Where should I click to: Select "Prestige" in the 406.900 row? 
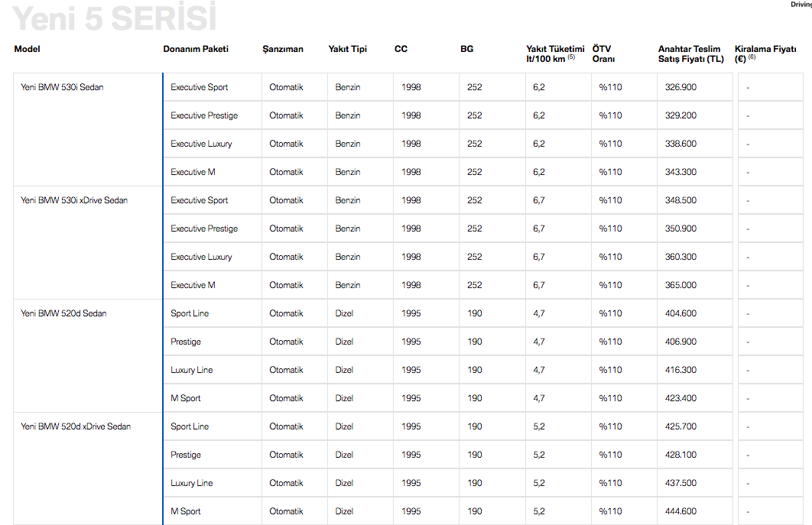click(185, 342)
